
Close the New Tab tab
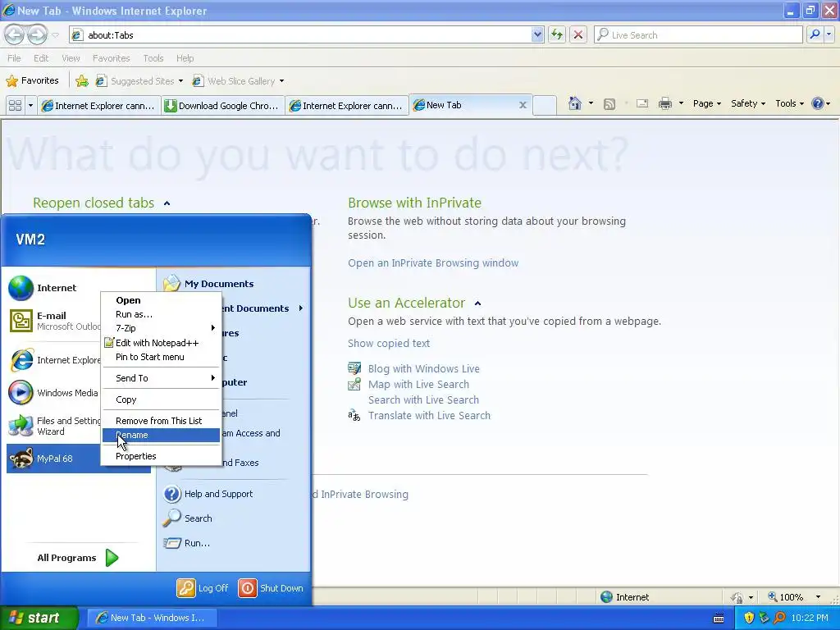tap(523, 105)
